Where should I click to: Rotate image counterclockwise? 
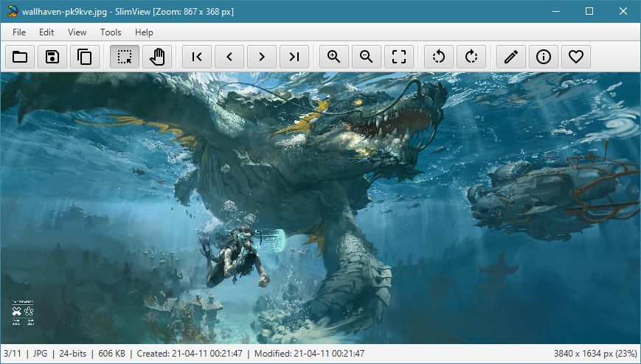pos(439,57)
